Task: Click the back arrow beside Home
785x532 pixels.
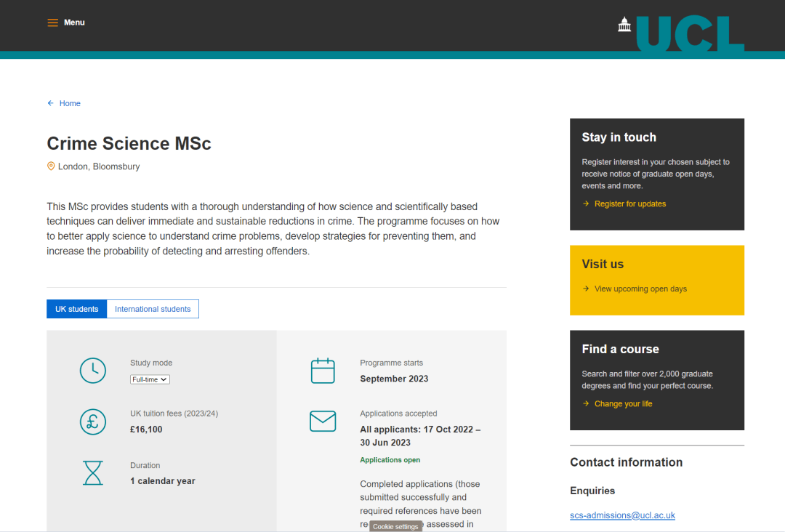Action: coord(51,103)
